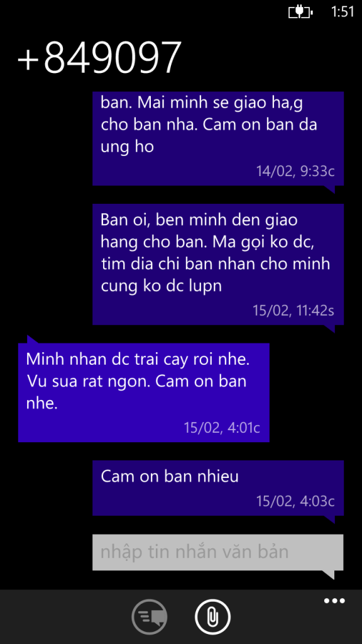Tap the send message icon
The width and height of the screenshot is (362, 644).
coord(150,617)
